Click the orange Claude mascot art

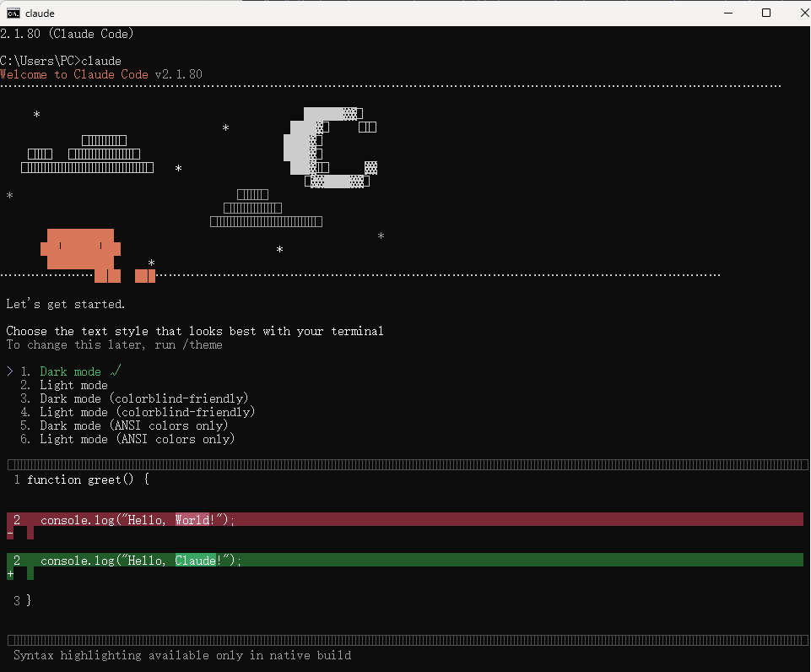click(x=81, y=249)
